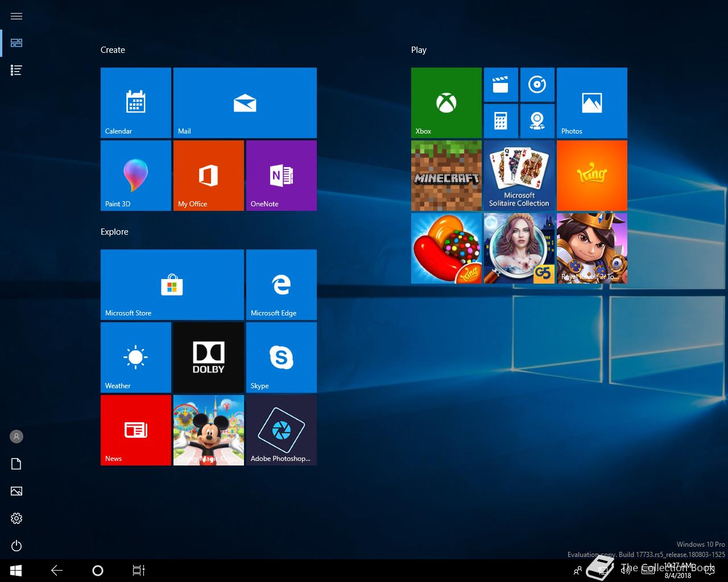Open the Dolby tile
728x582 pixels.
tap(209, 357)
